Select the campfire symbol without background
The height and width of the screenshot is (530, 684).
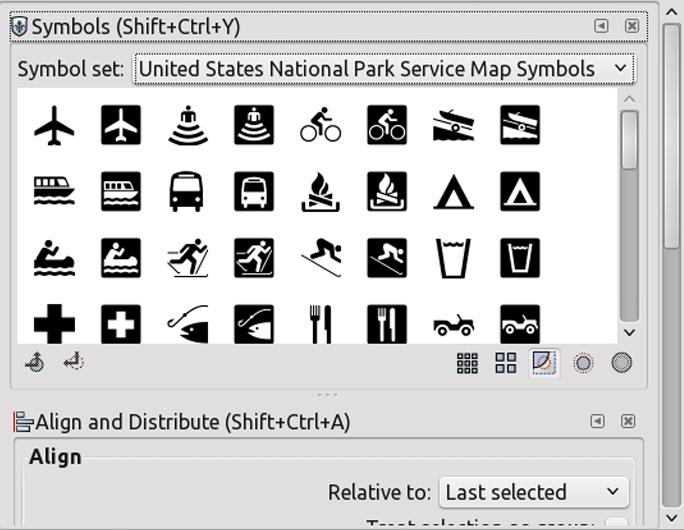pyautogui.click(x=320, y=192)
